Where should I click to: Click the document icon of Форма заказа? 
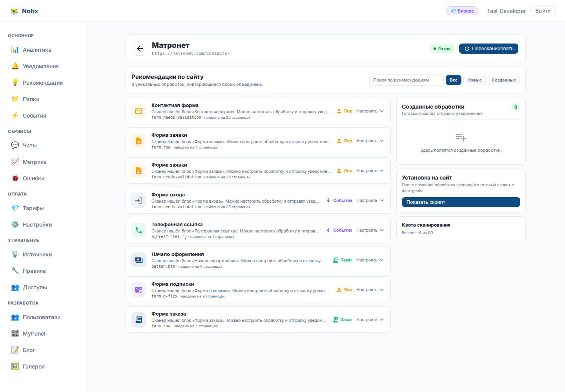point(139,319)
